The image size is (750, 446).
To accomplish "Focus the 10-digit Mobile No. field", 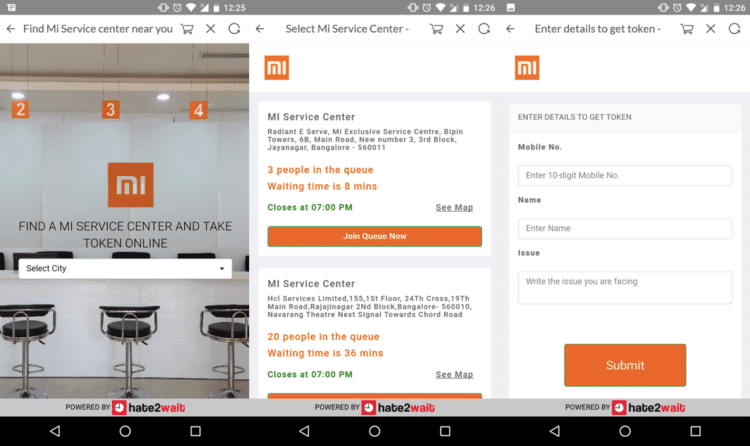I will [x=625, y=176].
